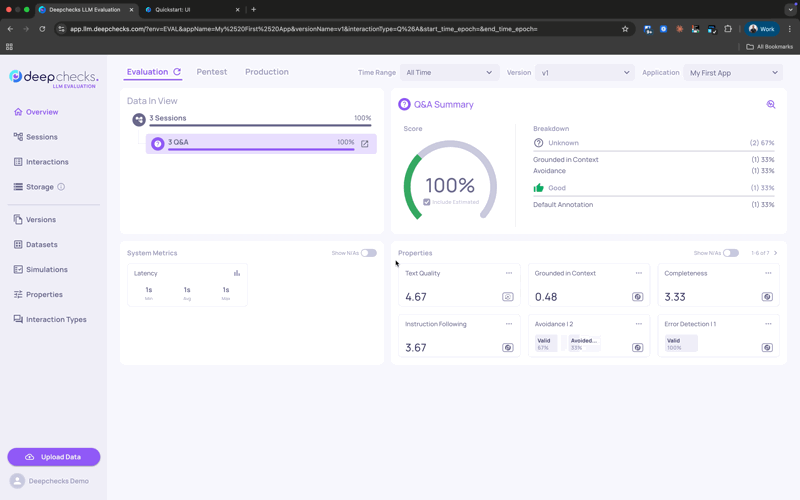Image resolution: width=800 pixels, height=500 pixels.
Task: Switch to the Production tab
Action: 267,72
